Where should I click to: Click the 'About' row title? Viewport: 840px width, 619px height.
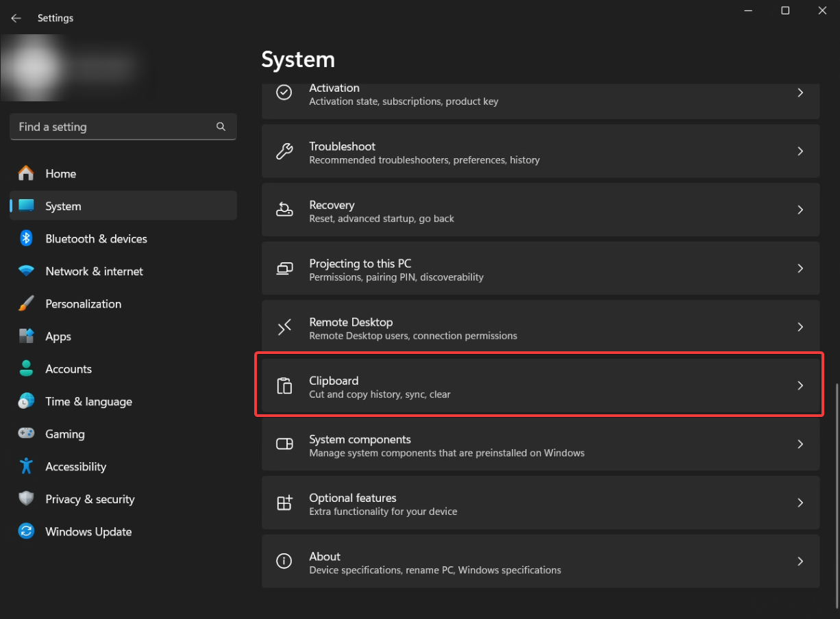tap(325, 557)
